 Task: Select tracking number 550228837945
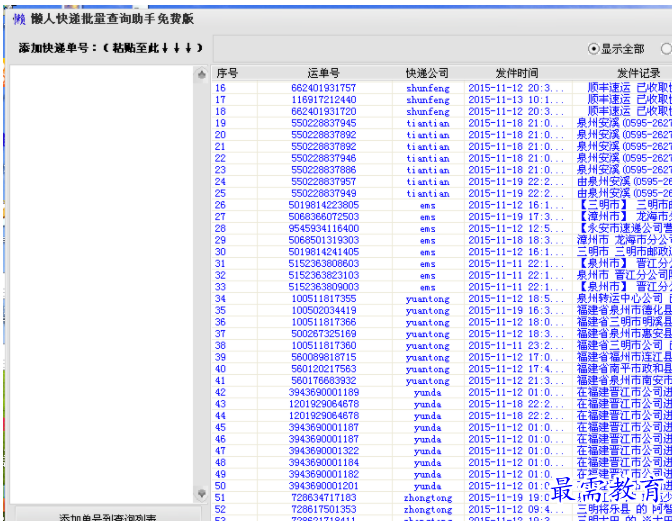pos(324,123)
